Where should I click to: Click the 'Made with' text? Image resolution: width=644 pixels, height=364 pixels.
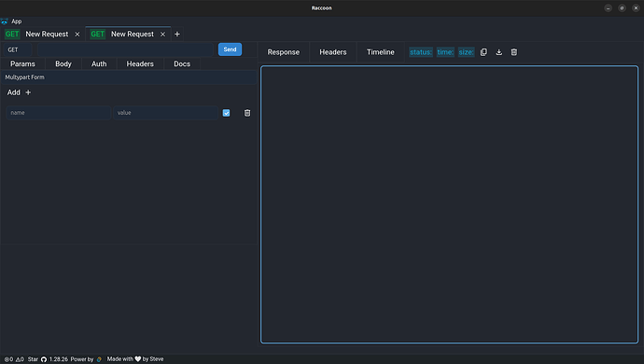pyautogui.click(x=119, y=359)
